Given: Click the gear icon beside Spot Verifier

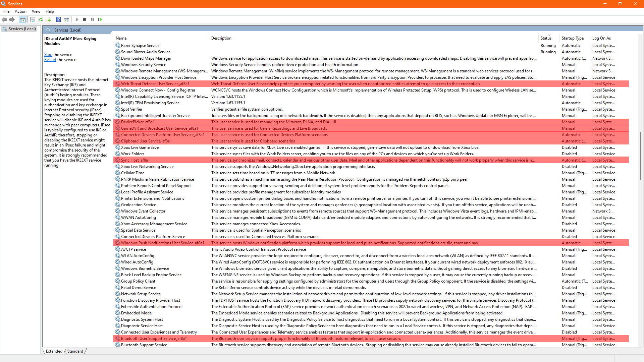Looking at the screenshot, I should [118, 109].
